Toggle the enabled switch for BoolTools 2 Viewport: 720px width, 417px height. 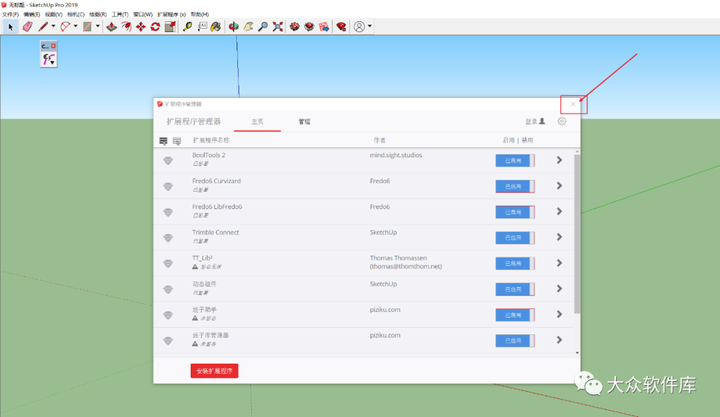point(515,160)
